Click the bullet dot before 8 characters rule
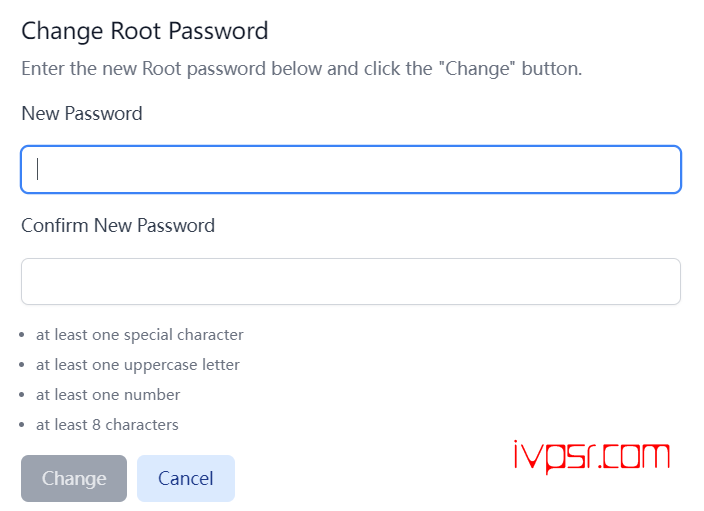 [22, 425]
